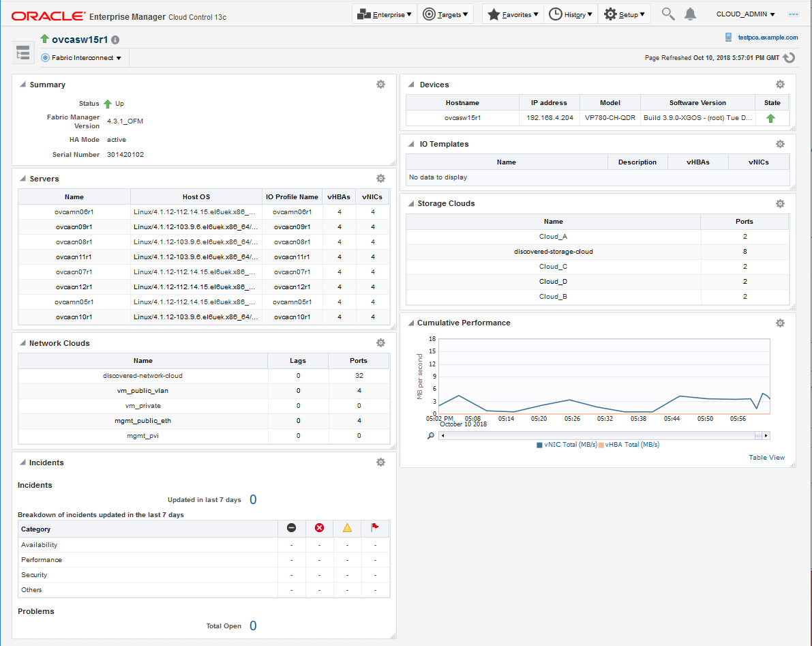Open the accessibility dots icon at top right
Screen dimensions: 812x646
793,14
